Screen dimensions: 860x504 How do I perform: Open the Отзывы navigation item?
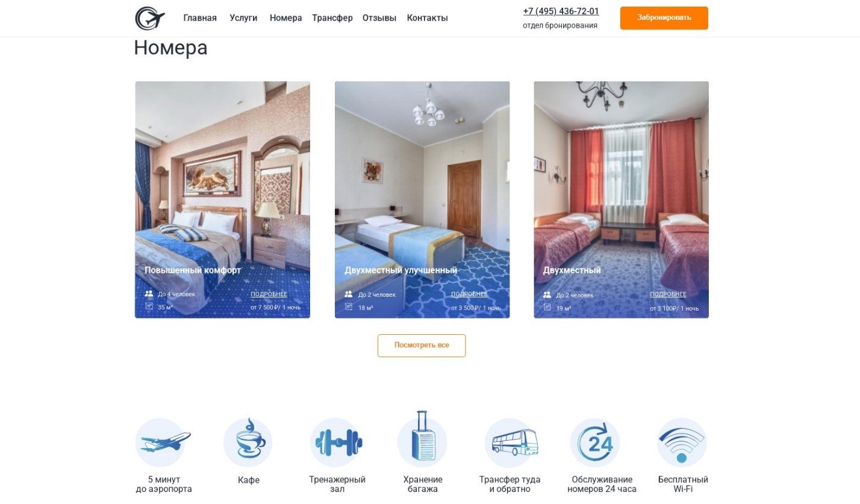[379, 18]
